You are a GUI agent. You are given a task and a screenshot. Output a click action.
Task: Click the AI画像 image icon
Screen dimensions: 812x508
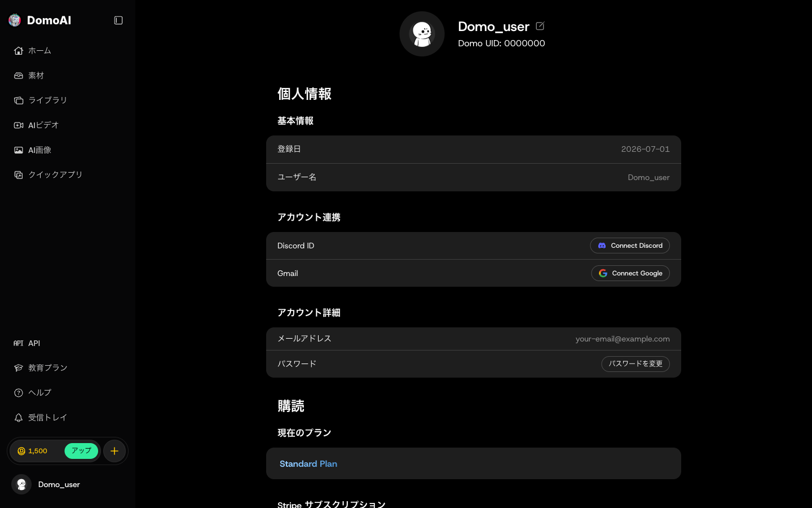point(19,150)
